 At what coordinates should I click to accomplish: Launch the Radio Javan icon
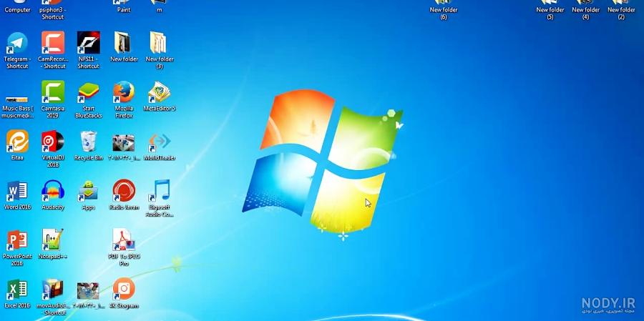tap(124, 191)
